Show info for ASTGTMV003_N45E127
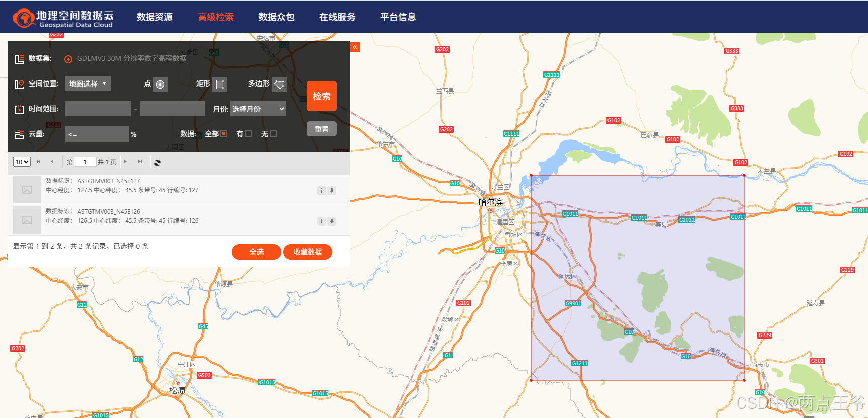The width and height of the screenshot is (868, 418). pyautogui.click(x=322, y=191)
